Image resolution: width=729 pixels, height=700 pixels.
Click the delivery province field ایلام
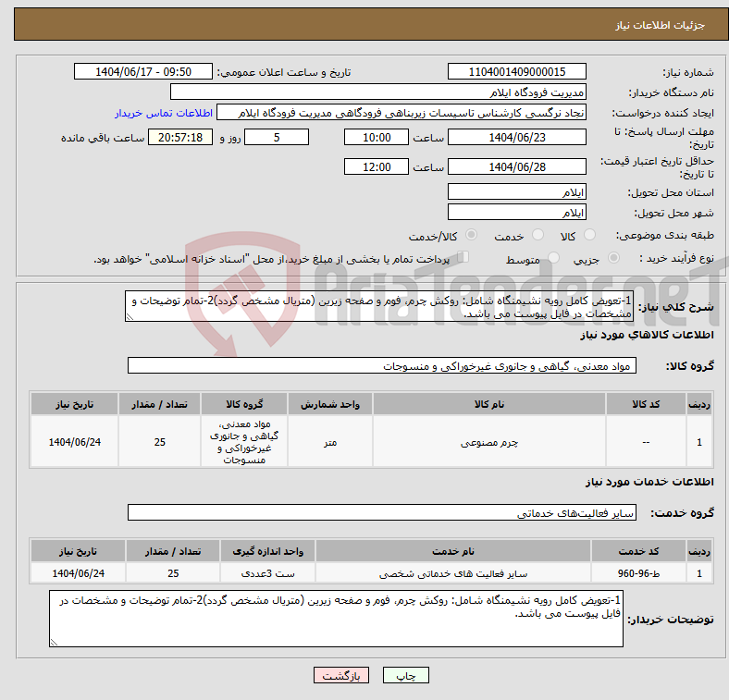516,191
